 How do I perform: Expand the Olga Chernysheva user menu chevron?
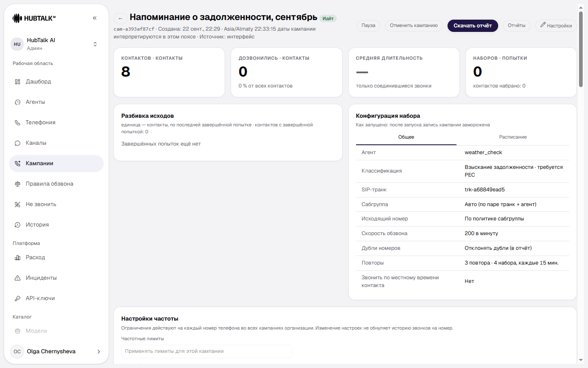click(98, 352)
